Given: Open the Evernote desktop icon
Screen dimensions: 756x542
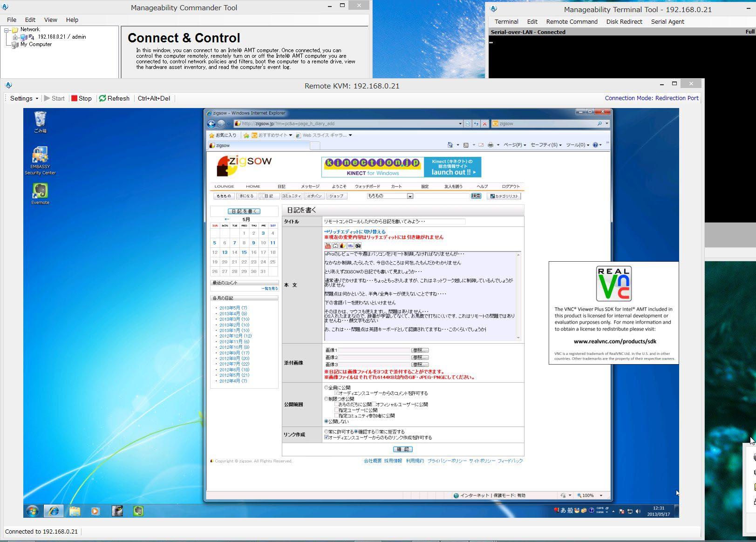Looking at the screenshot, I should tap(40, 191).
